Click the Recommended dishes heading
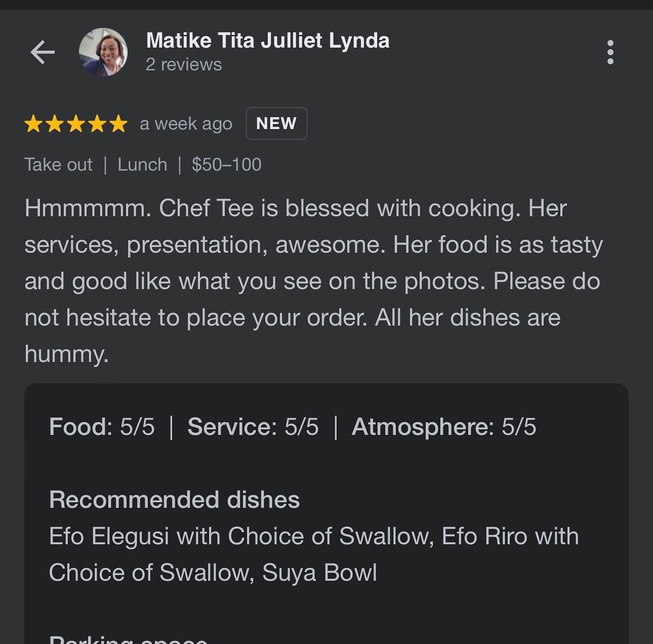653x644 pixels. pyautogui.click(x=174, y=500)
